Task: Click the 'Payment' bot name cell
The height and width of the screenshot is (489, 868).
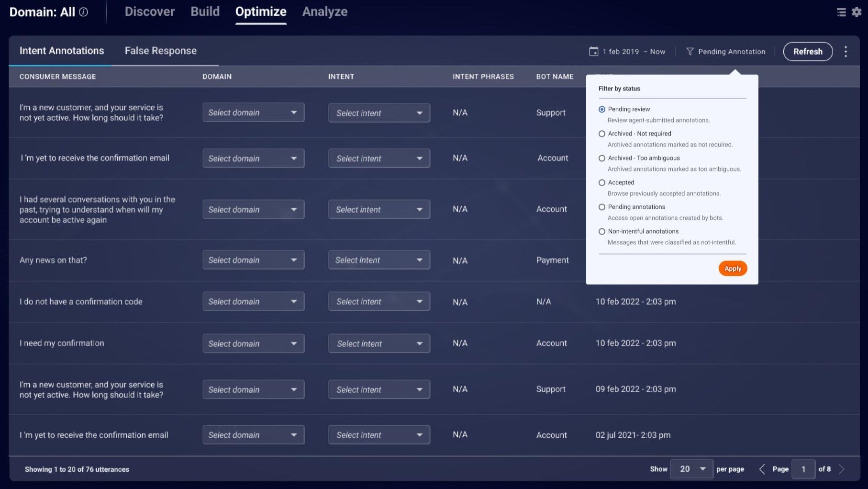Action: point(552,260)
